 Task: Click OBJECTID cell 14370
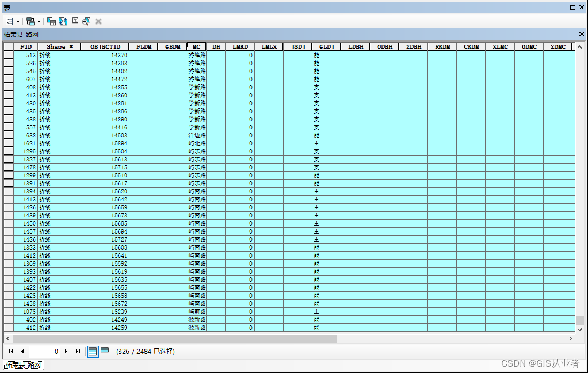[105, 55]
